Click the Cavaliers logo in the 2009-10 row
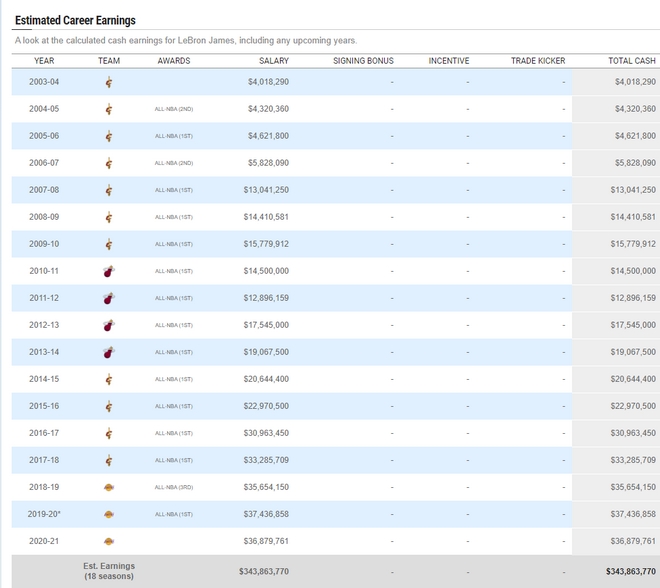 (x=109, y=244)
